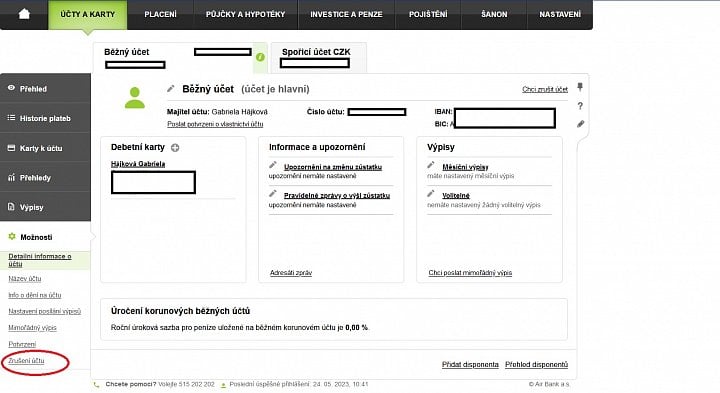Click the green info icon on Běžný účet tab
Screen dimensions: 720x393
point(260,57)
